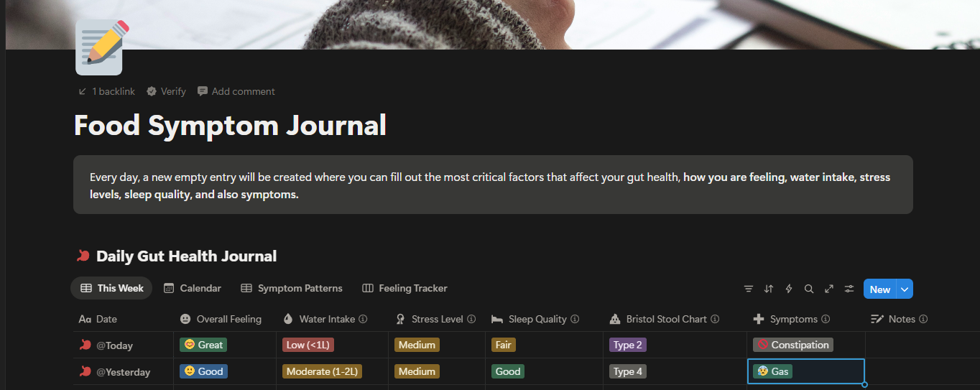Click the Food Symptom Journal title
The width and height of the screenshot is (980, 390).
(x=230, y=125)
